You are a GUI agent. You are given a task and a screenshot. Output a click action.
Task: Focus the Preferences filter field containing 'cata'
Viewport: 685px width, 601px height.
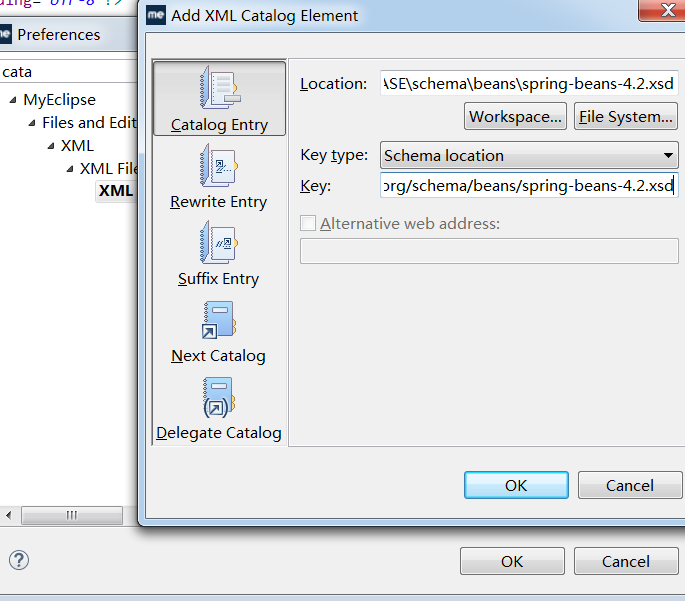point(69,72)
